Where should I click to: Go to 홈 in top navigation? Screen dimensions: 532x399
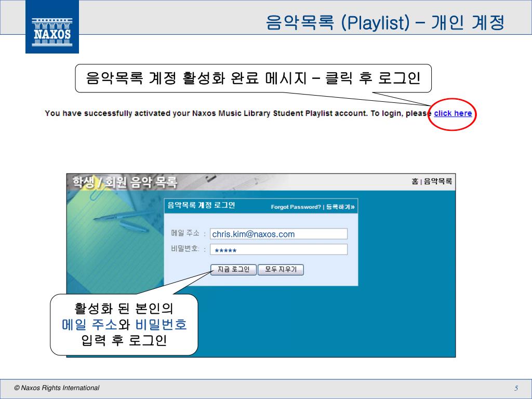click(415, 181)
